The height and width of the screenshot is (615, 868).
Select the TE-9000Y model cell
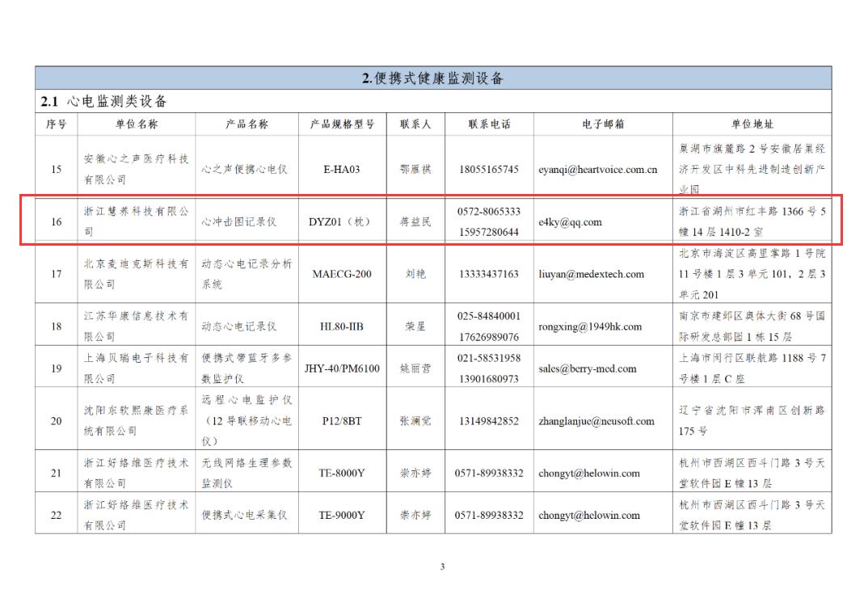pos(342,515)
